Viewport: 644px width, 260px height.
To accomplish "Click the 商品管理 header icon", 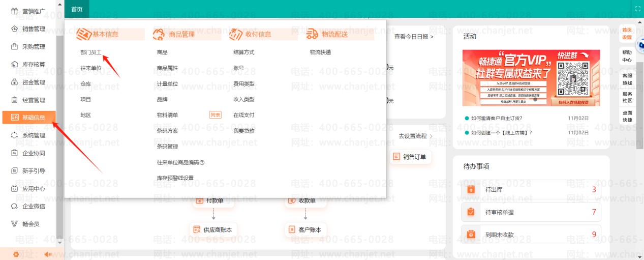I will [x=159, y=34].
